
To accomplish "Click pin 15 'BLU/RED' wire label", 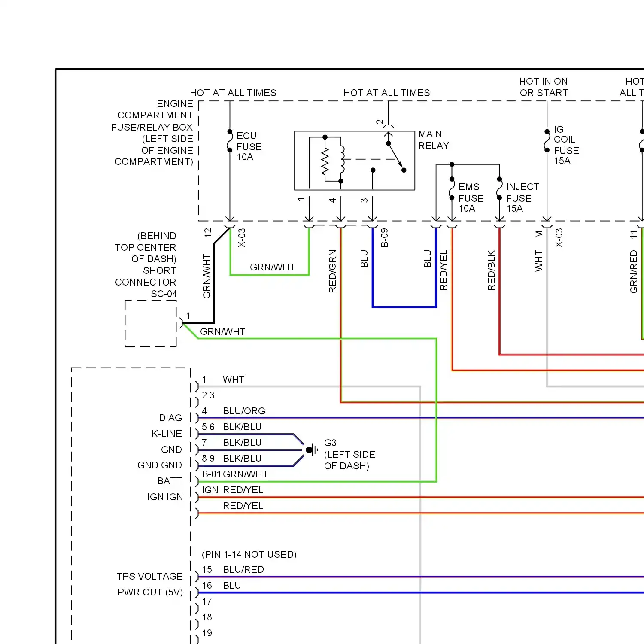I will point(243,569).
